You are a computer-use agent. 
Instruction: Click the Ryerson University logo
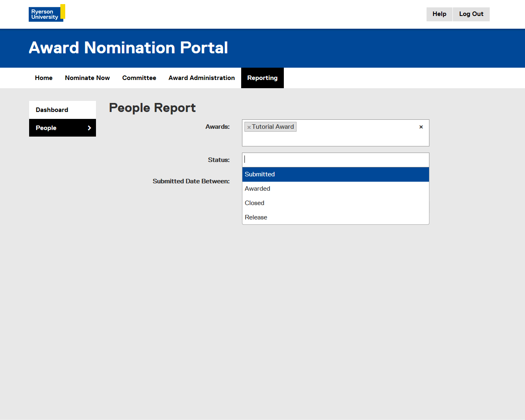(47, 13)
